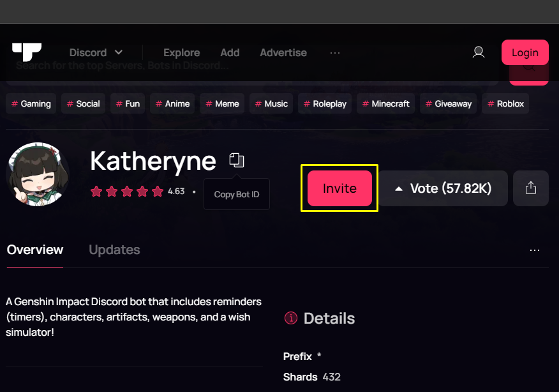This screenshot has width=559, height=392.
Task: Select the Minecraft tag
Action: (385, 103)
